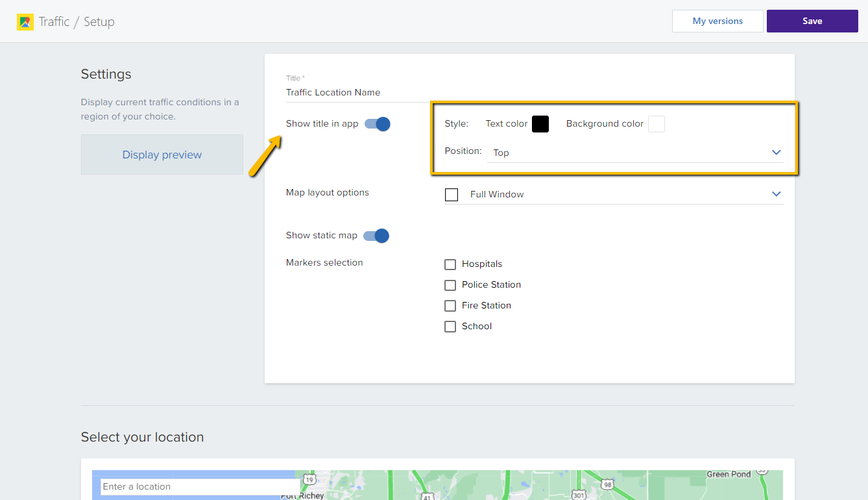Check the Hospitals marker checkbox
Screen dimensions: 868x500
pyautogui.click(x=450, y=264)
